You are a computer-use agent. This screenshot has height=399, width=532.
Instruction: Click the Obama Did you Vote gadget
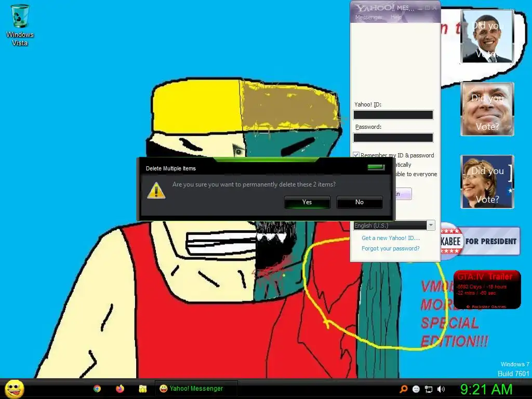click(487, 36)
